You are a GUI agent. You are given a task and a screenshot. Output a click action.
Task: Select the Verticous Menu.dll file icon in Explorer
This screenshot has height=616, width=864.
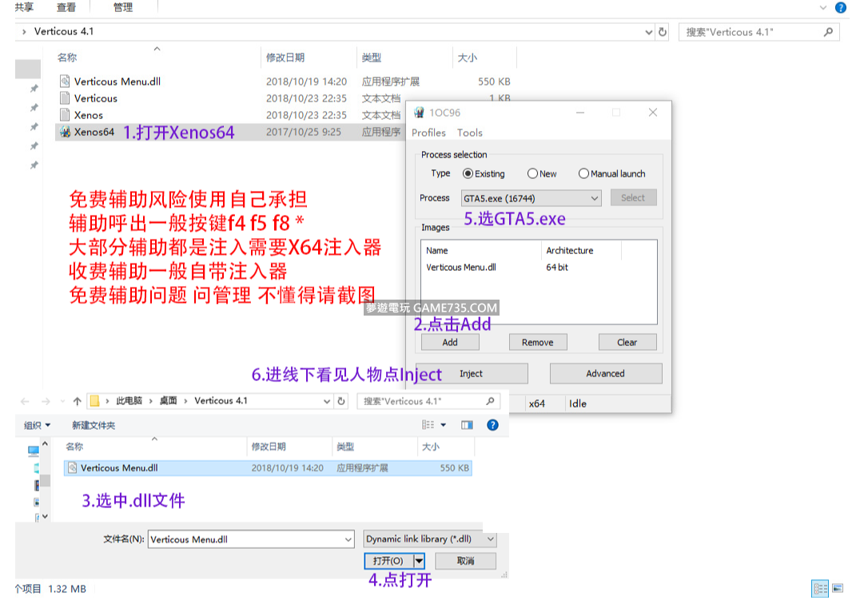tap(65, 81)
